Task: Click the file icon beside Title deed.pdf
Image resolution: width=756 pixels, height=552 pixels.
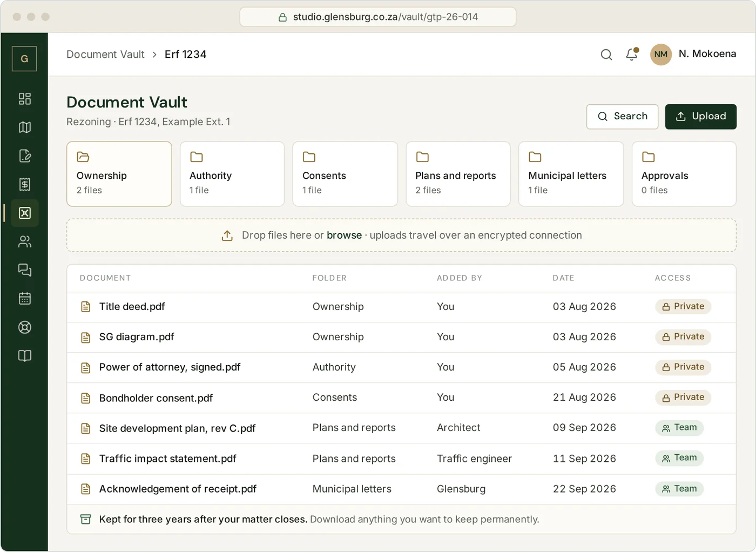Action: 85,307
